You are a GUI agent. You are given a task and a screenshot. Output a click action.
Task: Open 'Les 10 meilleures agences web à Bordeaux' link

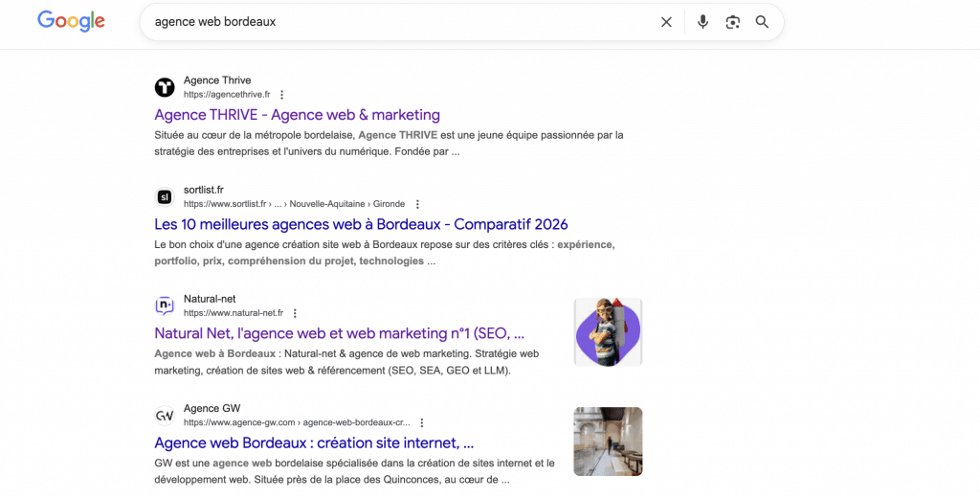[361, 225]
